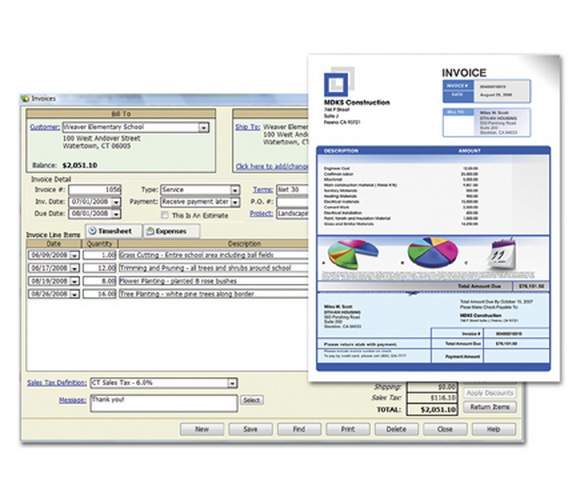Click the Print button
576x480 pixels.
pos(348,429)
